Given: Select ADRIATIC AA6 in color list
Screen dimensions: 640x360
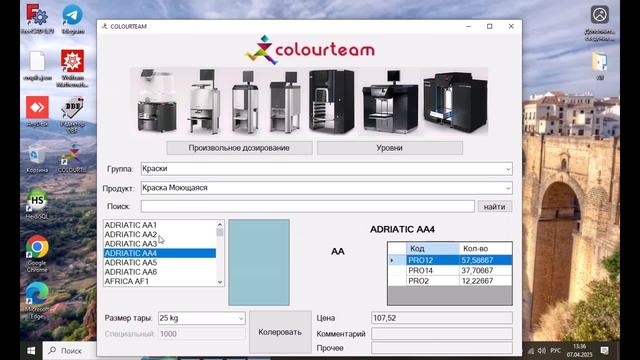Looking at the screenshot, I should [160, 272].
